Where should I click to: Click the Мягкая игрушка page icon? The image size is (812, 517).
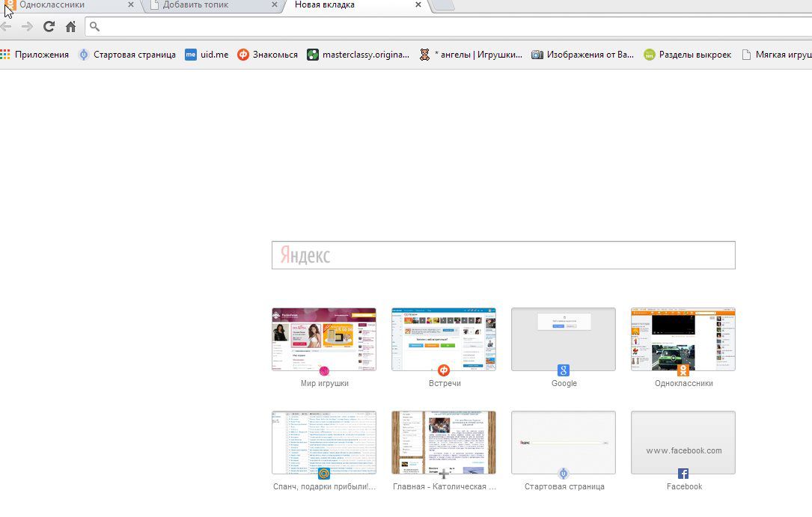746,55
